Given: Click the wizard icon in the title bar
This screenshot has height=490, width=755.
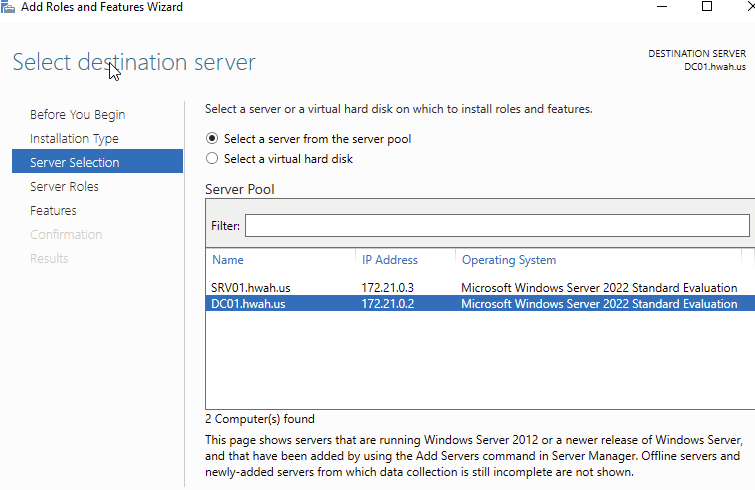Looking at the screenshot, I should click(8, 7).
